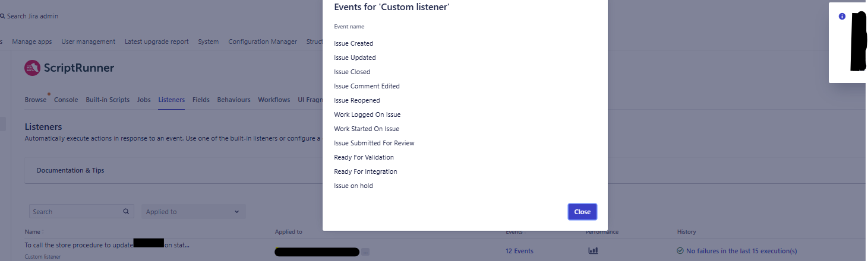Click the green checkmark history icon
The width and height of the screenshot is (868, 261).
[680, 251]
